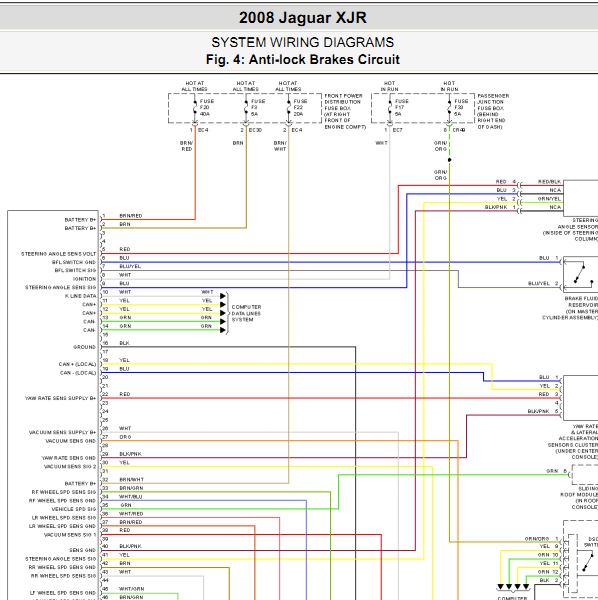Click the WHT/GRN wire label at pin 45
This screenshot has width=598, height=600.
point(131,589)
